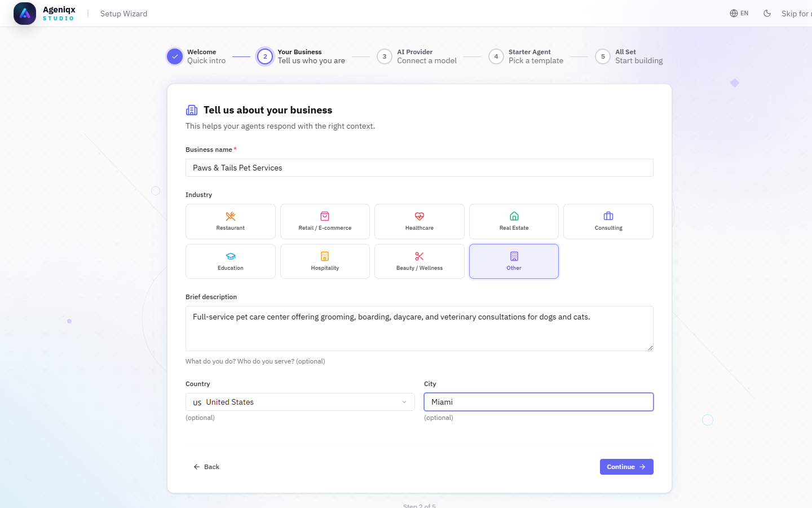
Task: Click into the Brief description textarea
Action: [420, 329]
